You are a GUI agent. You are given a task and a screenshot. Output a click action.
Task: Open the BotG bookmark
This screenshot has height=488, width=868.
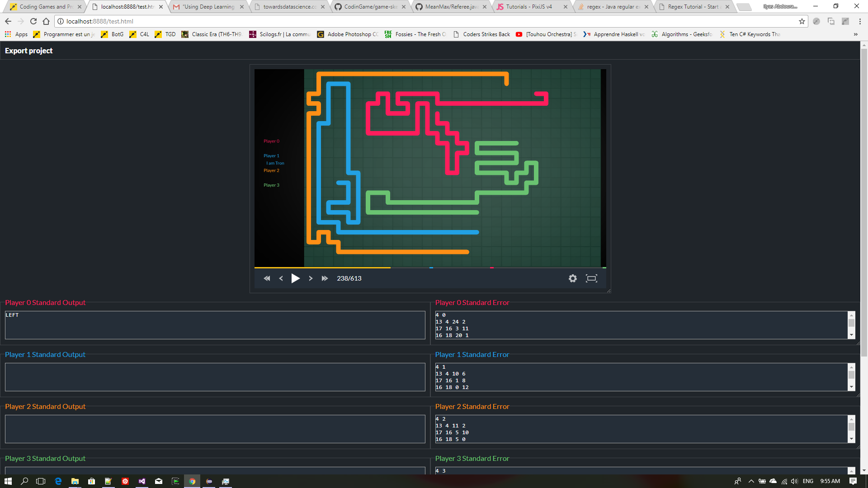pos(113,34)
